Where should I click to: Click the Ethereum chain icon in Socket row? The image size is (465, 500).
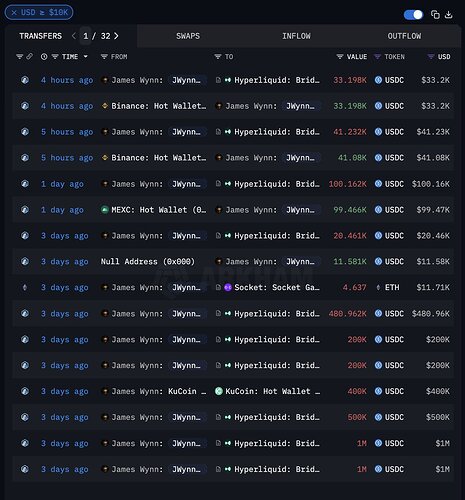tap(25, 287)
